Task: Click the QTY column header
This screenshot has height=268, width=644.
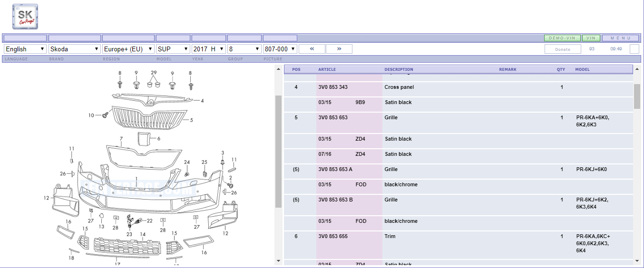Action: (x=561, y=69)
